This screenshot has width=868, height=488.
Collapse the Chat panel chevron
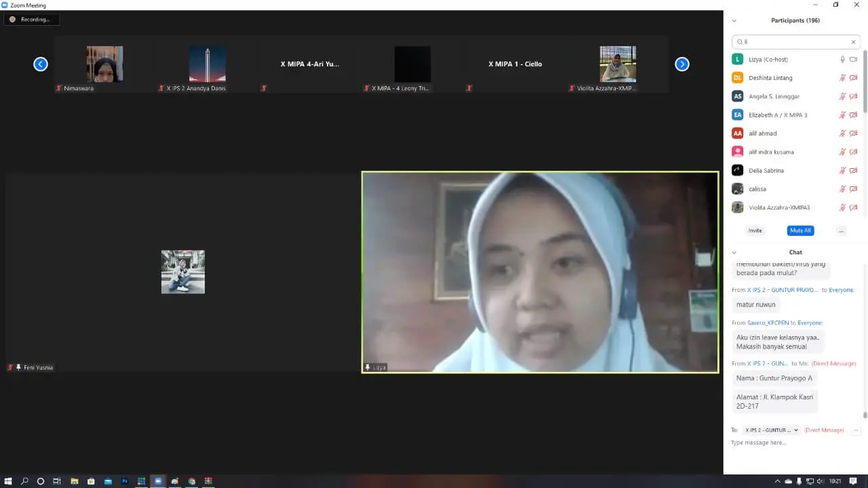[x=734, y=252]
